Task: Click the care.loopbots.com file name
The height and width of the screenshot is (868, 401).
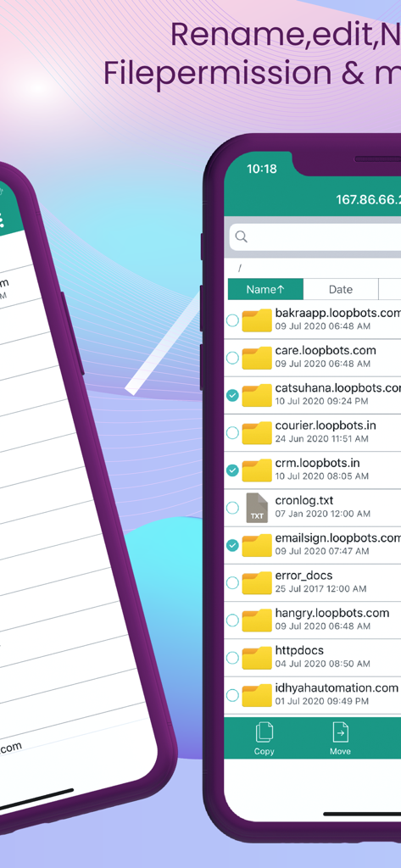Action: [x=326, y=350]
